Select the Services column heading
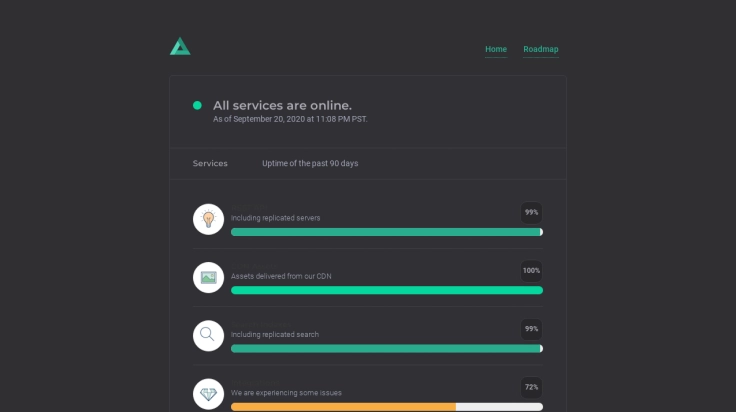The width and height of the screenshot is (736, 412). tap(210, 163)
